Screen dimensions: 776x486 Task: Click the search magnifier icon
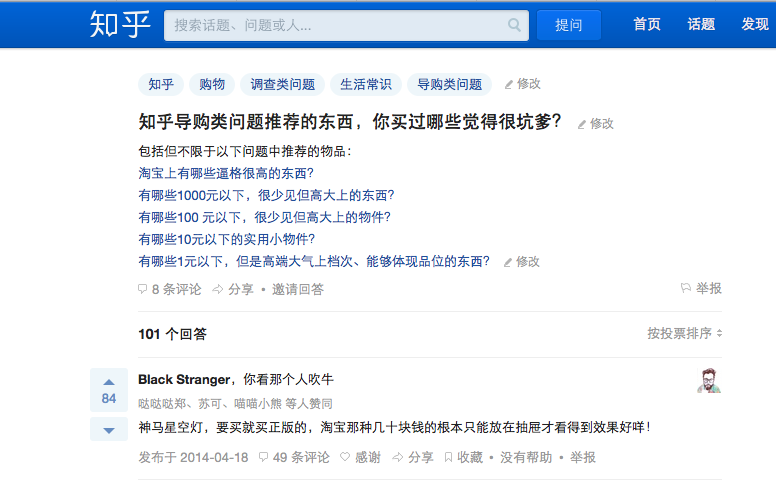(514, 25)
